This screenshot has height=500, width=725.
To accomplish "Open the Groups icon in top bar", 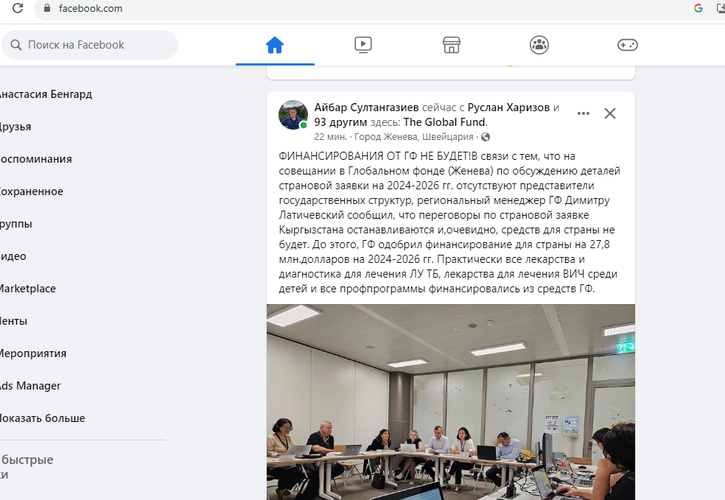I will 539,45.
